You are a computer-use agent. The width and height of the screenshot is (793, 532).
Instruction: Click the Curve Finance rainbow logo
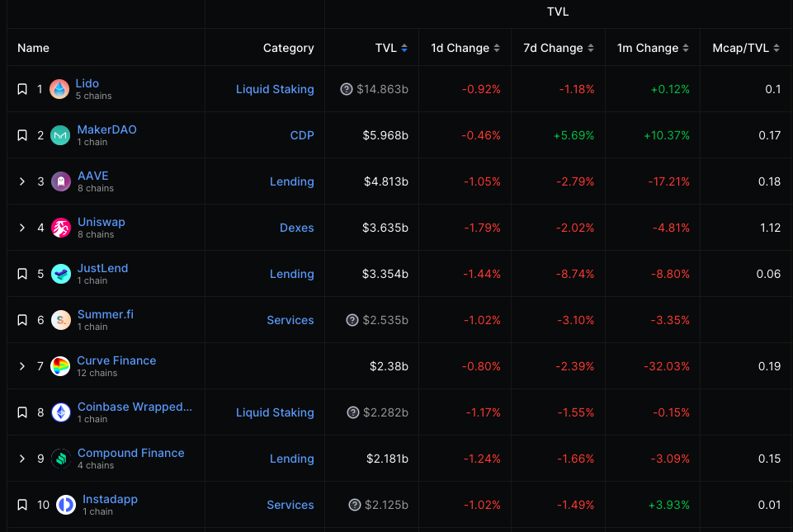click(x=61, y=366)
